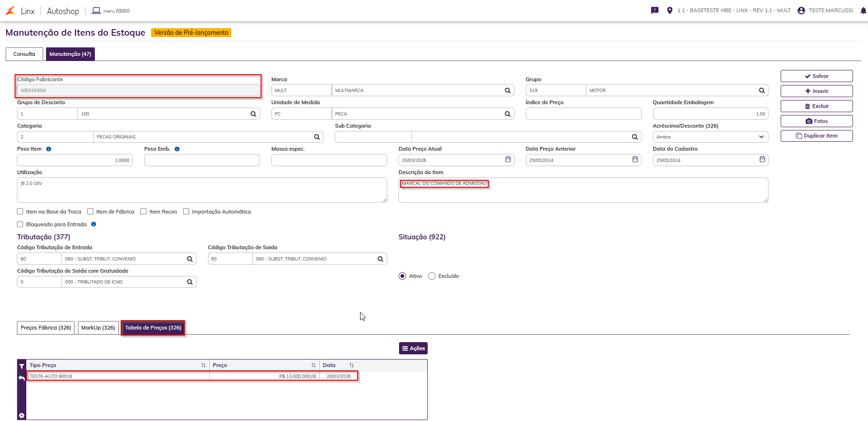The width and height of the screenshot is (868, 421).
Task: Switch to the Consulta tab
Action: pyautogui.click(x=24, y=54)
